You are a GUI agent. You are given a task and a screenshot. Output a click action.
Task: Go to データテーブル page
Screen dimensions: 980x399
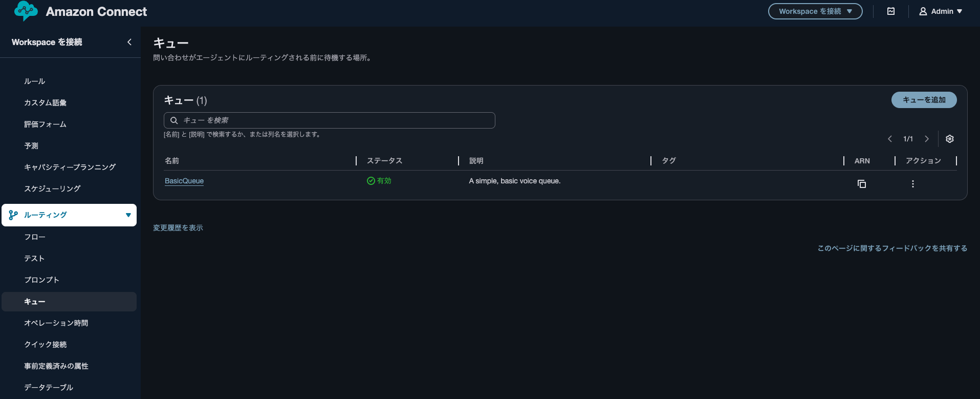click(x=49, y=388)
